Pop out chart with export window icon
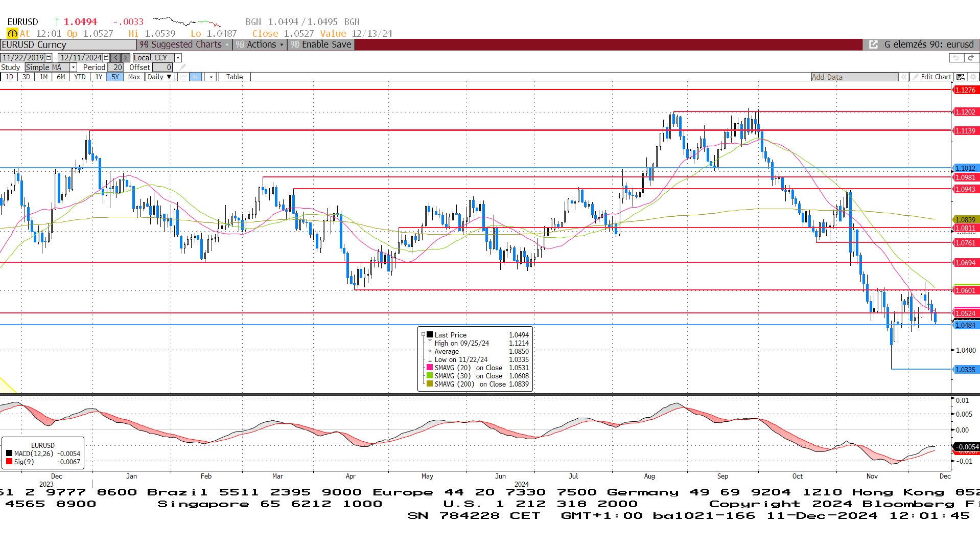 pyautogui.click(x=874, y=44)
